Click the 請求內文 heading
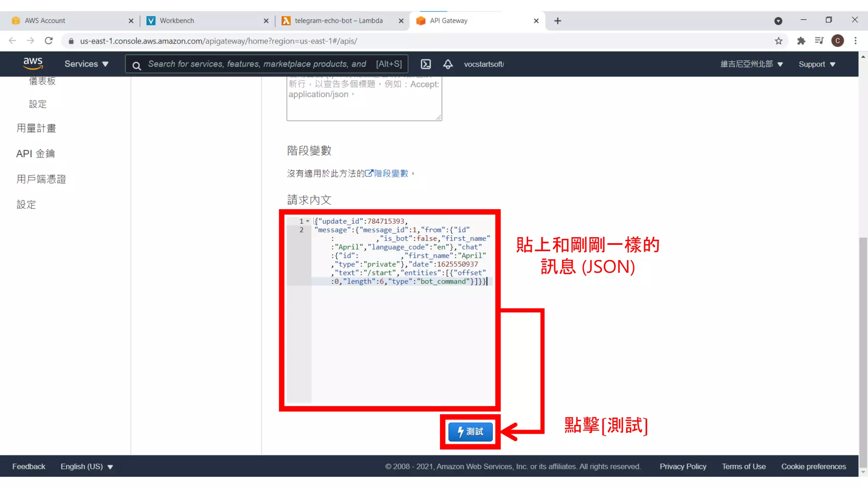 [x=309, y=200]
